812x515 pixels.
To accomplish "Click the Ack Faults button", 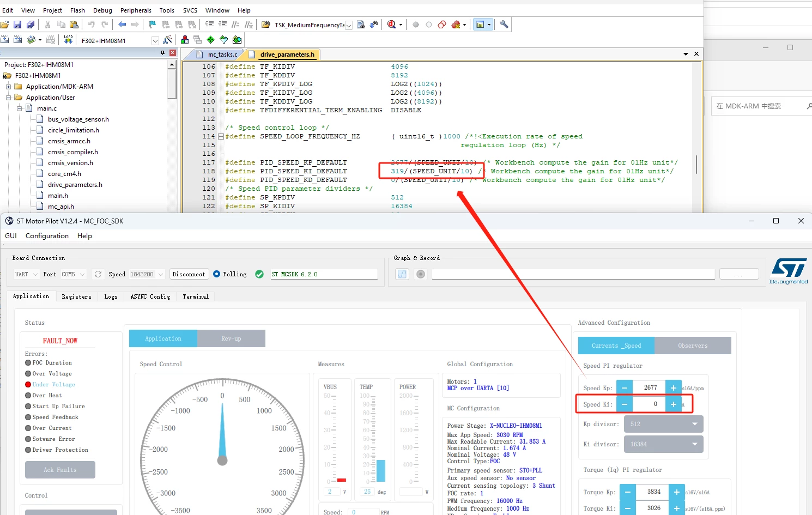I will point(60,470).
